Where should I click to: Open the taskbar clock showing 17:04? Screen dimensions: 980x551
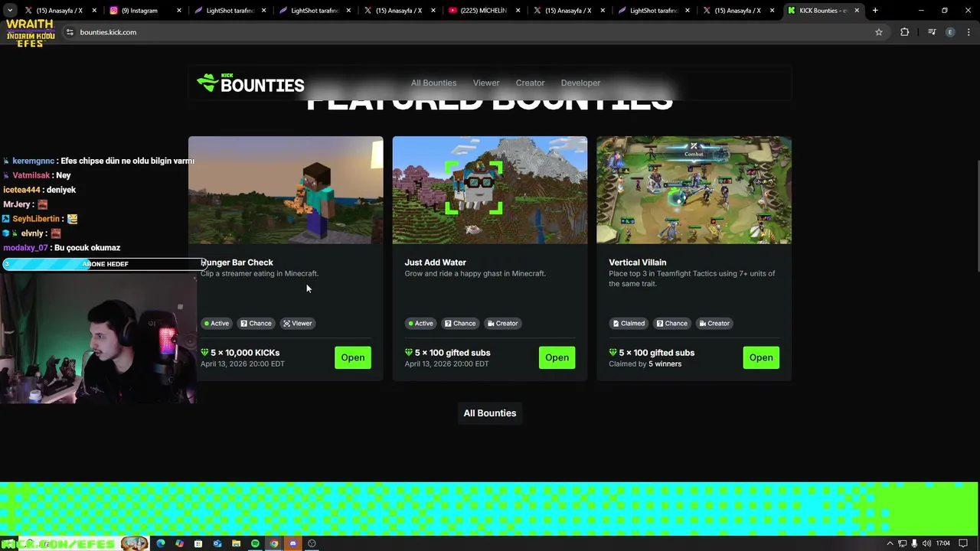coord(943,543)
